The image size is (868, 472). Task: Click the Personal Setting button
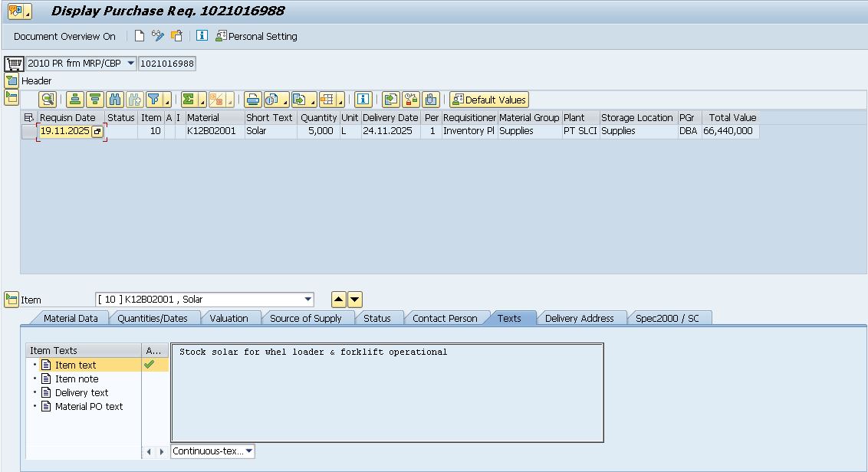256,36
